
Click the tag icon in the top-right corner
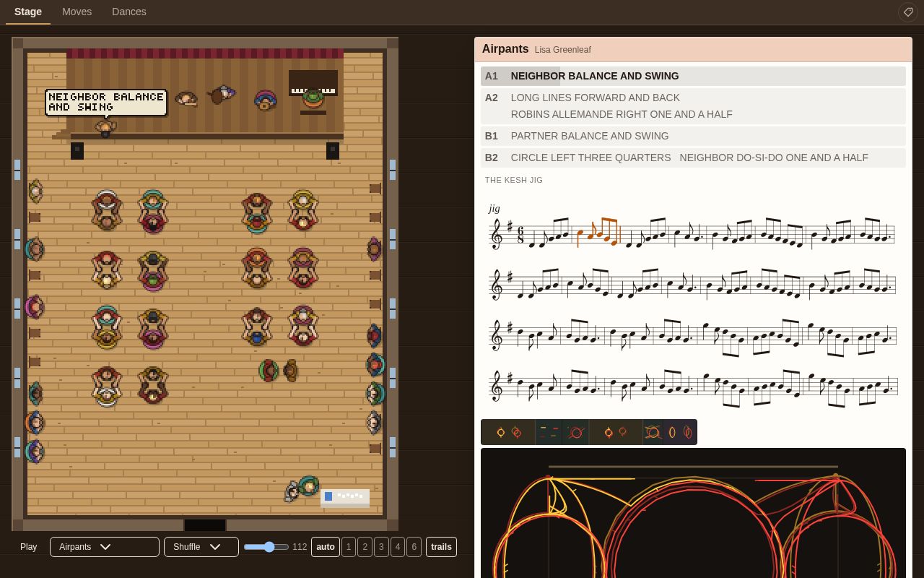[908, 12]
